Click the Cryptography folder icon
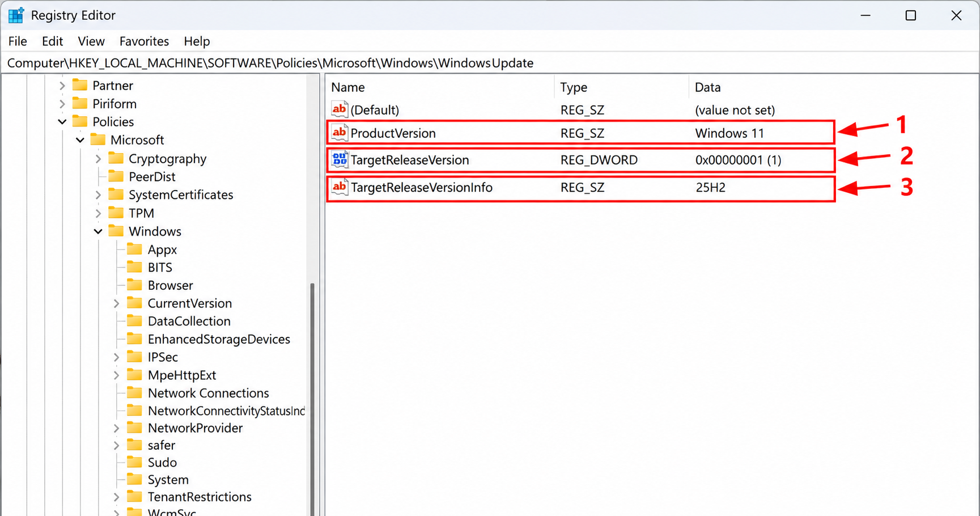The width and height of the screenshot is (980, 516). click(x=116, y=158)
